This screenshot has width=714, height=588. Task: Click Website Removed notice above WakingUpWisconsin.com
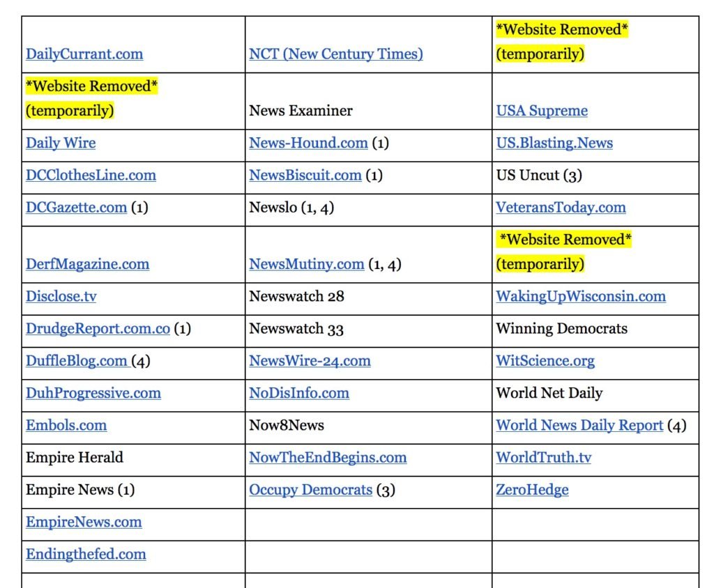pyautogui.click(x=563, y=252)
